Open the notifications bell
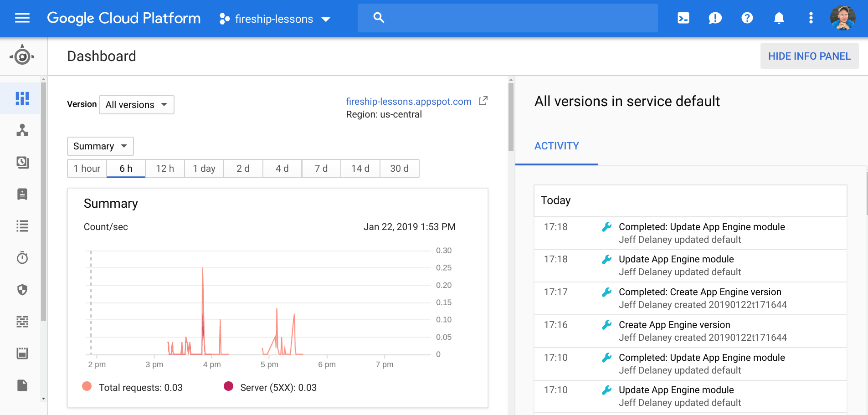868x415 pixels. click(x=779, y=18)
